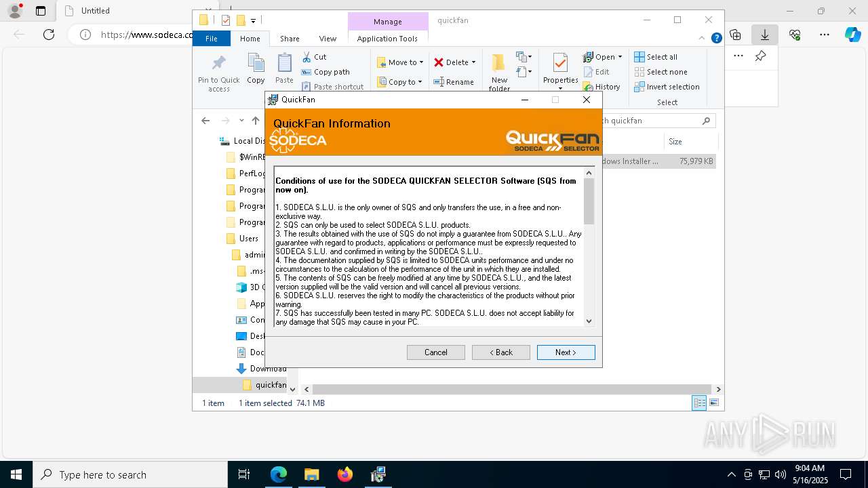The image size is (868, 488).
Task: Click the license text scrollbar down arrow
Action: (x=589, y=321)
